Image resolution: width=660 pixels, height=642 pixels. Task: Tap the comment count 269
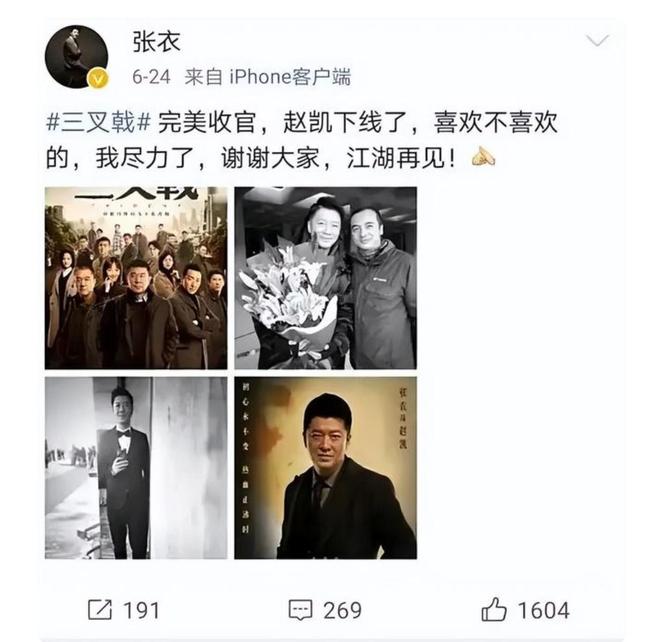342,610
